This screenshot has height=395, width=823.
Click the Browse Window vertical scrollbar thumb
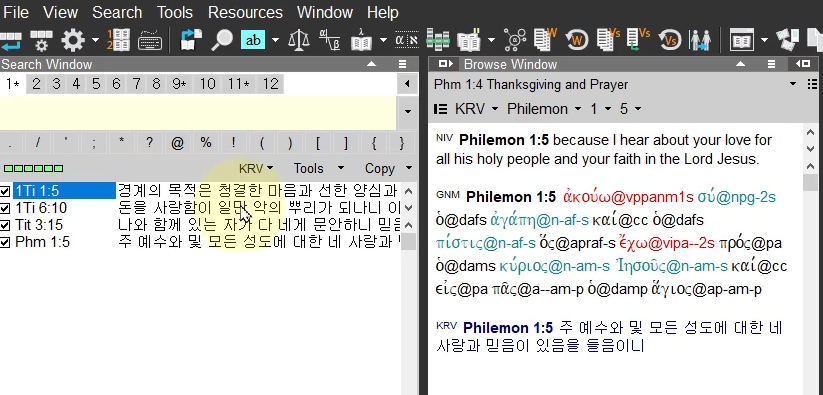pyautogui.click(x=810, y=183)
